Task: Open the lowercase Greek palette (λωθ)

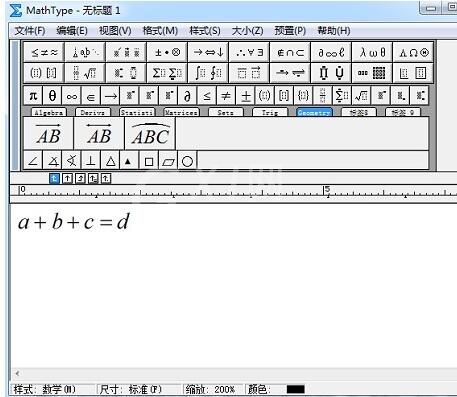Action: [x=372, y=52]
